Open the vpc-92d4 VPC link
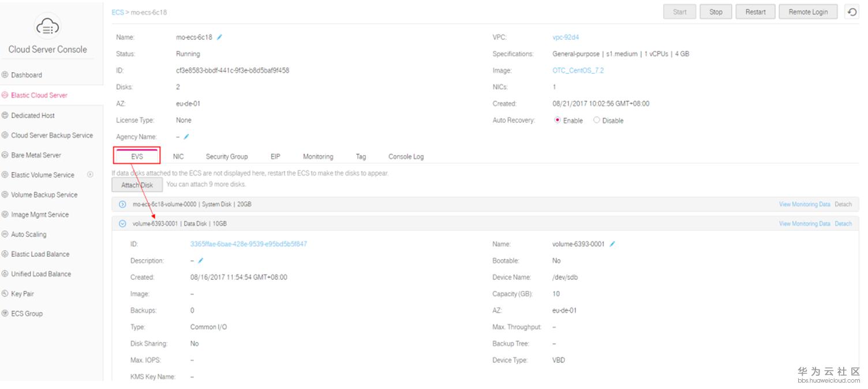 pyautogui.click(x=566, y=37)
